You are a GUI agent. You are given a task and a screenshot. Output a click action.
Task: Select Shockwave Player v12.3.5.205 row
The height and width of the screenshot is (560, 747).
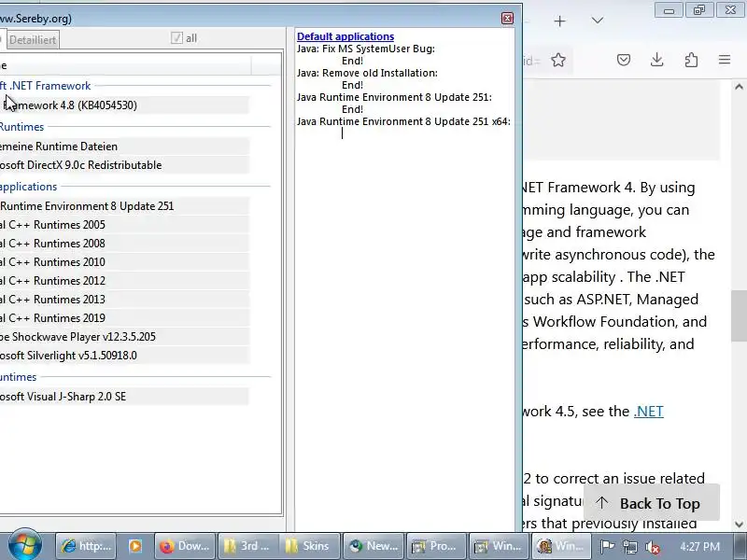[124, 337]
